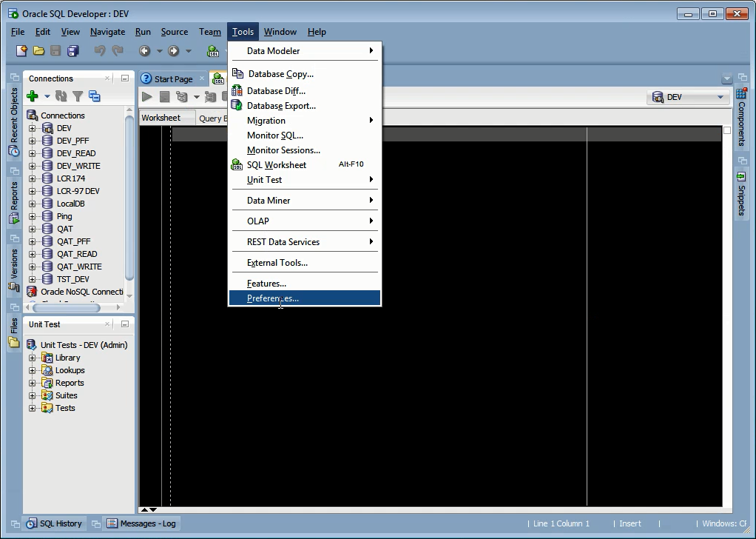The height and width of the screenshot is (539, 756).
Task: Click the Insert mode status bar indicator
Action: click(630, 523)
